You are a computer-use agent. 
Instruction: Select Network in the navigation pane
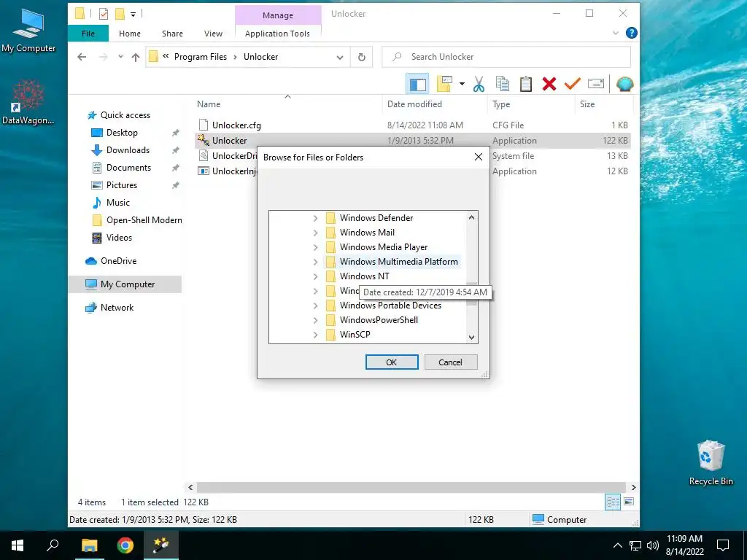(x=117, y=308)
